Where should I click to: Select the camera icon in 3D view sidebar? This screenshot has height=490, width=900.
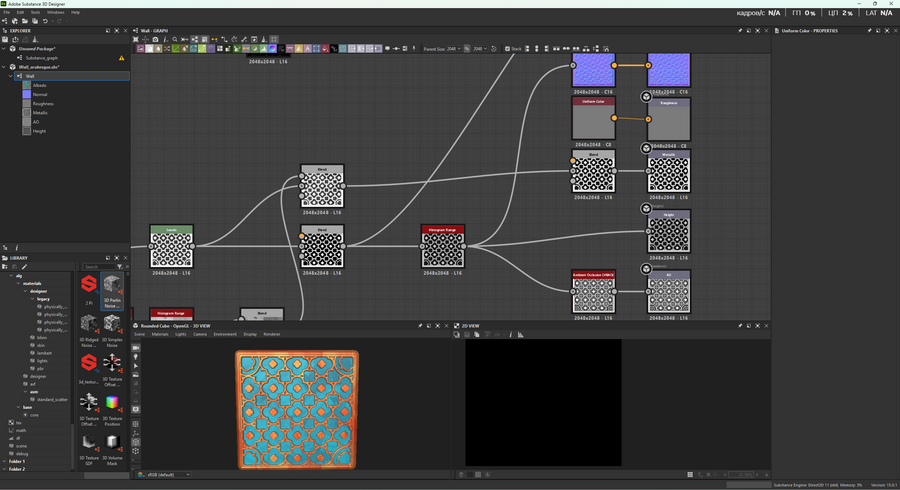(136, 348)
